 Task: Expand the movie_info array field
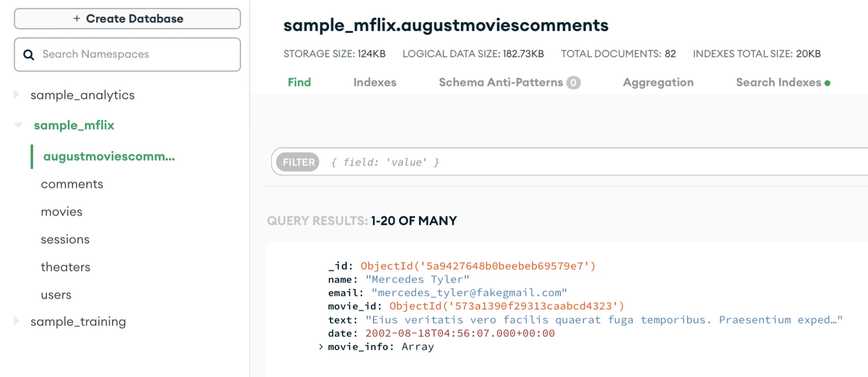(321, 347)
